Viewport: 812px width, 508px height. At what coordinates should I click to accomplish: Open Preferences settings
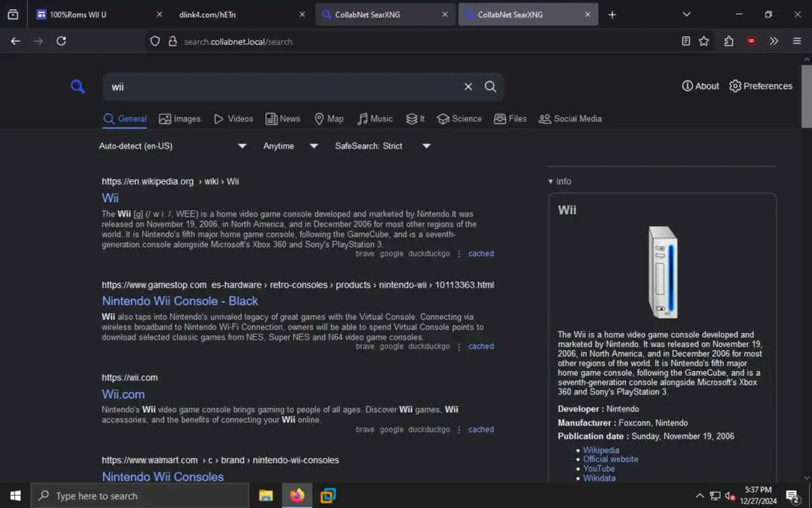(x=761, y=86)
